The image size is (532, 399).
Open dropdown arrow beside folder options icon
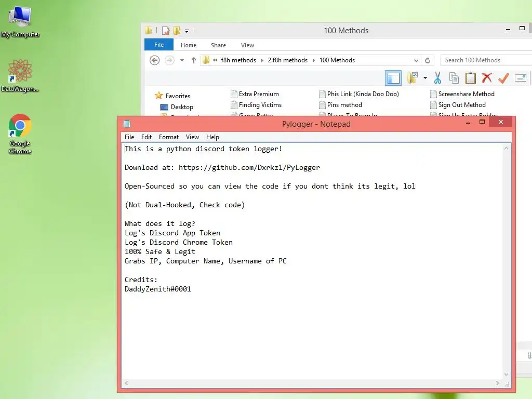[425, 78]
